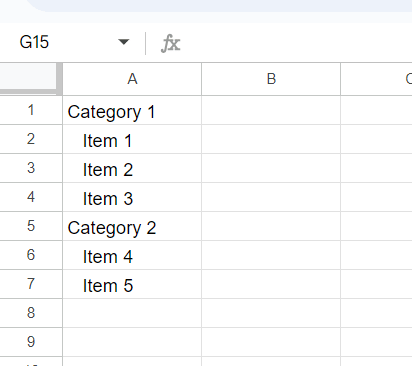
Task: Select row 1 header
Action: point(31,110)
